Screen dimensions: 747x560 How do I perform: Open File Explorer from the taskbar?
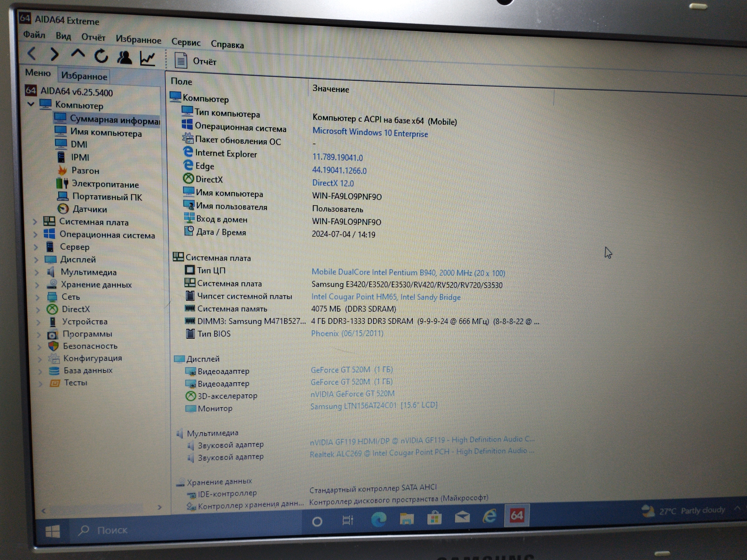[407, 518]
